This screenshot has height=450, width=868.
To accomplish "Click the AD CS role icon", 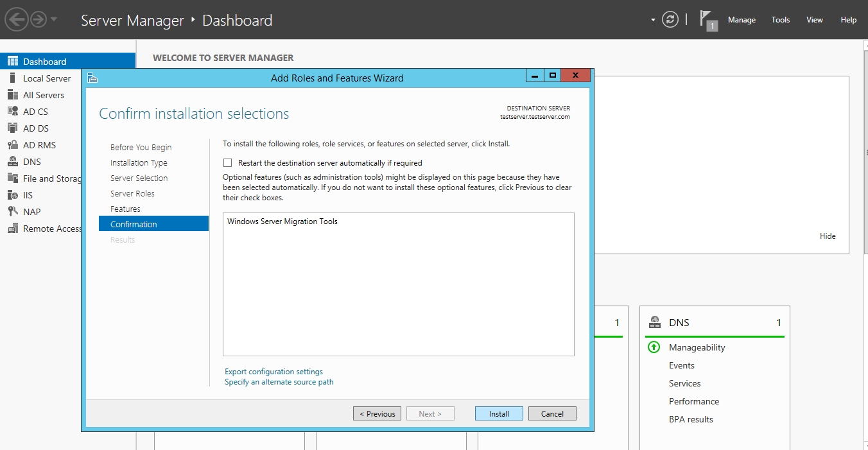I will tap(13, 112).
